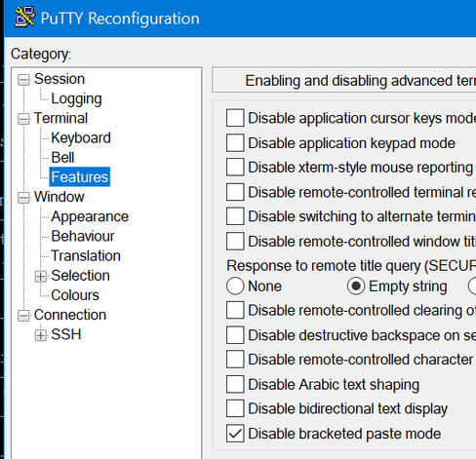Collapse the Window tree node
The image size is (476, 459).
(x=23, y=197)
